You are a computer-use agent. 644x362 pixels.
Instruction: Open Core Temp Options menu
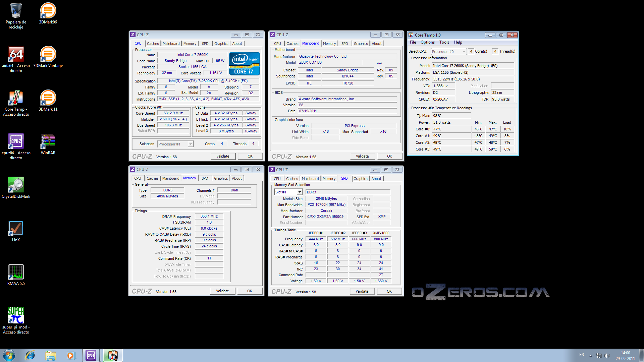click(x=427, y=42)
